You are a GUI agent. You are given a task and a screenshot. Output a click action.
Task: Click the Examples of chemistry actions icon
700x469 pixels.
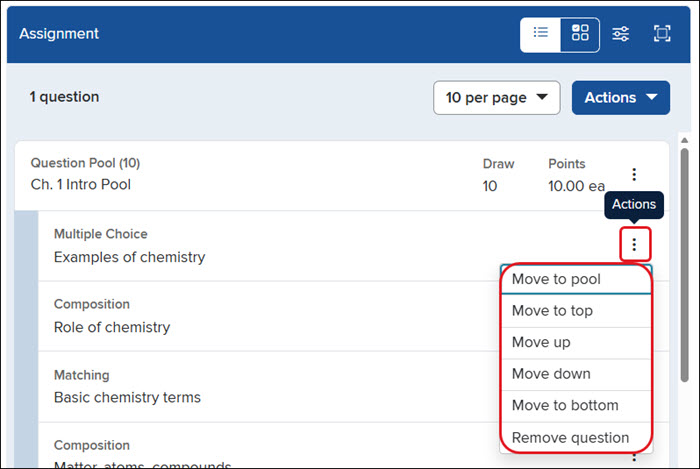[x=634, y=244]
